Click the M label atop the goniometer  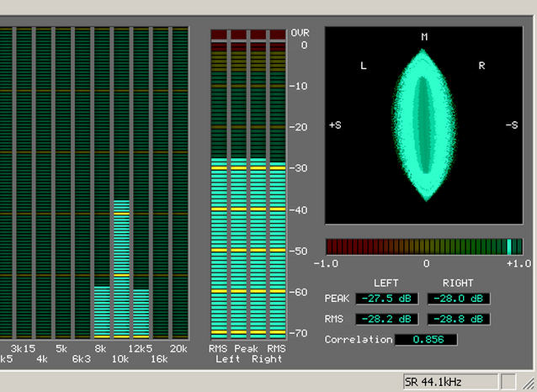pyautogui.click(x=425, y=37)
